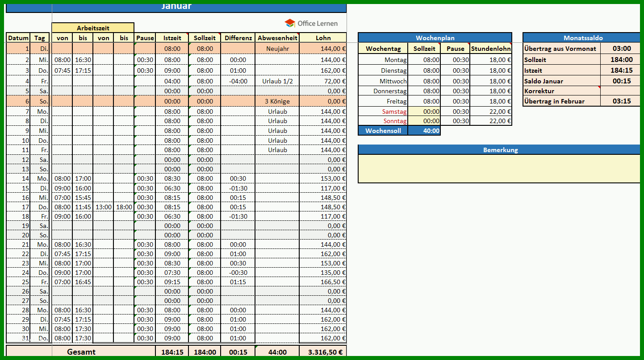
Task: Select the Sonntag Sollzeit 00:00 cell
Action: 424,121
